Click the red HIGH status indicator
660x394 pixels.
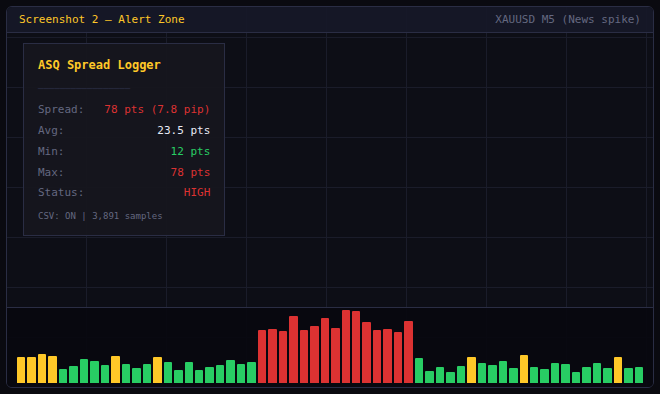click(x=197, y=192)
